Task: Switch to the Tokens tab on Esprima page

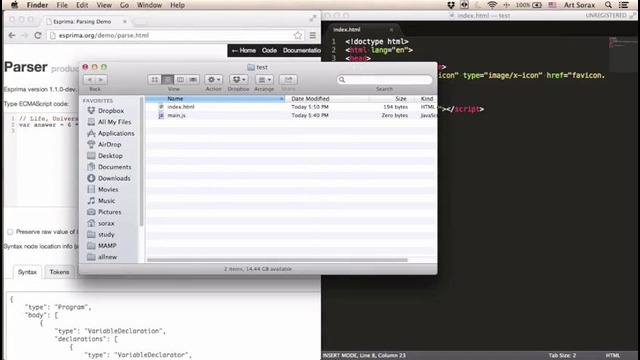Action: tap(60, 272)
